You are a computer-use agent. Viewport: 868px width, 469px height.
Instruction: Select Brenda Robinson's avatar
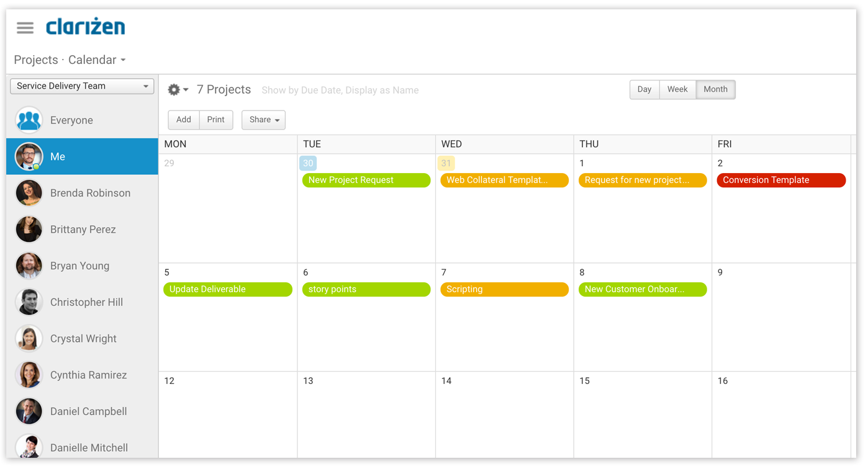pos(28,193)
